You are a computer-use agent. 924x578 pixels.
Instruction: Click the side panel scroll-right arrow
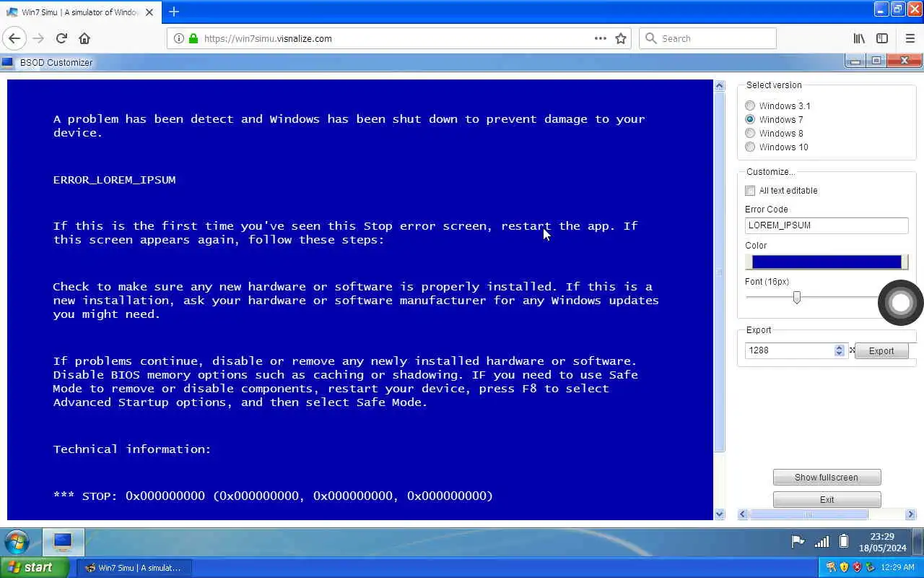[910, 514]
